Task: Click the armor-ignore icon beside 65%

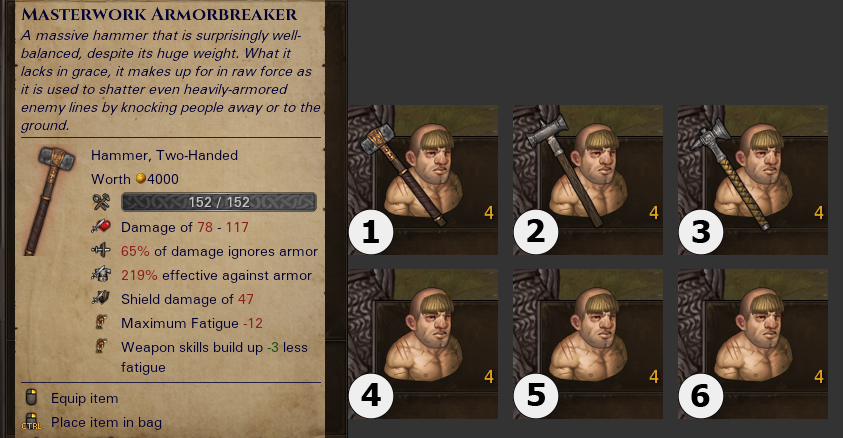Action: tap(101, 250)
